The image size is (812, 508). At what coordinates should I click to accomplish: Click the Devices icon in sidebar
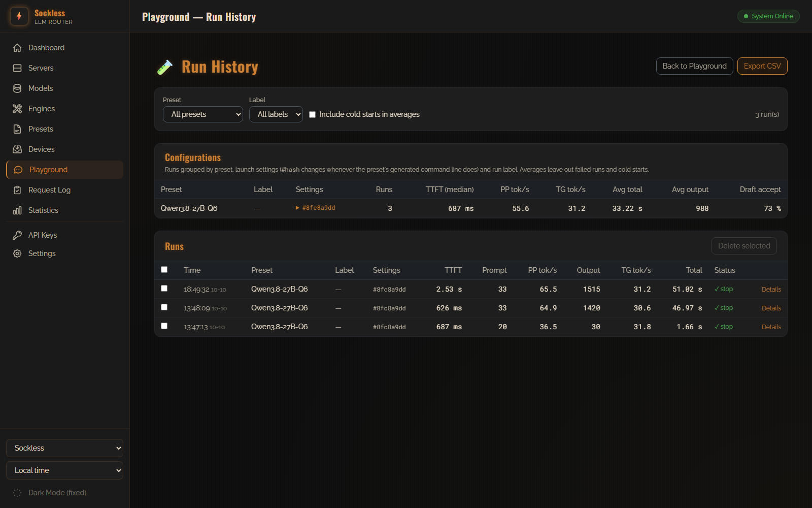tap(17, 149)
